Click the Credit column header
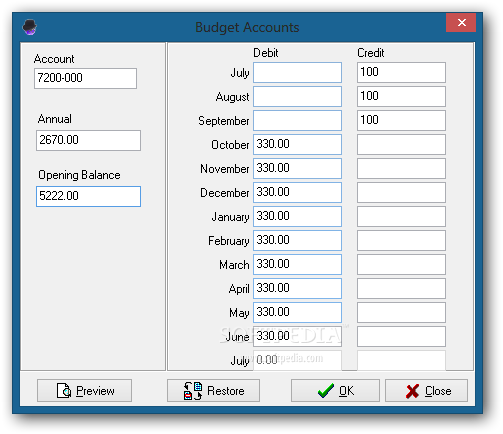This screenshot has height=434, width=503. (371, 53)
